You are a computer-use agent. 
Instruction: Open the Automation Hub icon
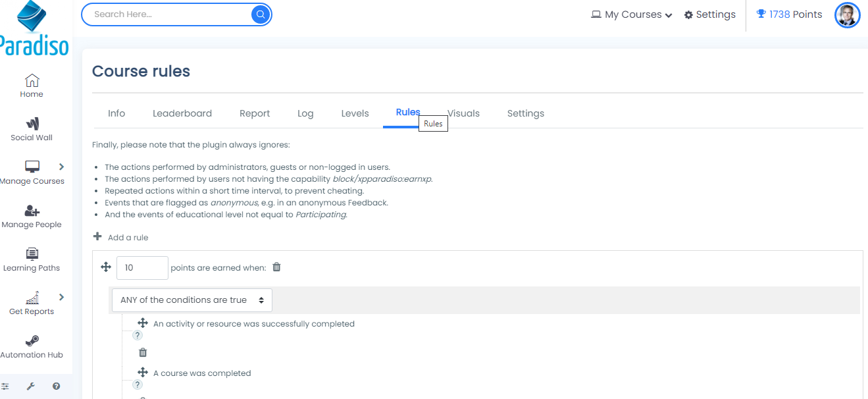click(x=32, y=341)
